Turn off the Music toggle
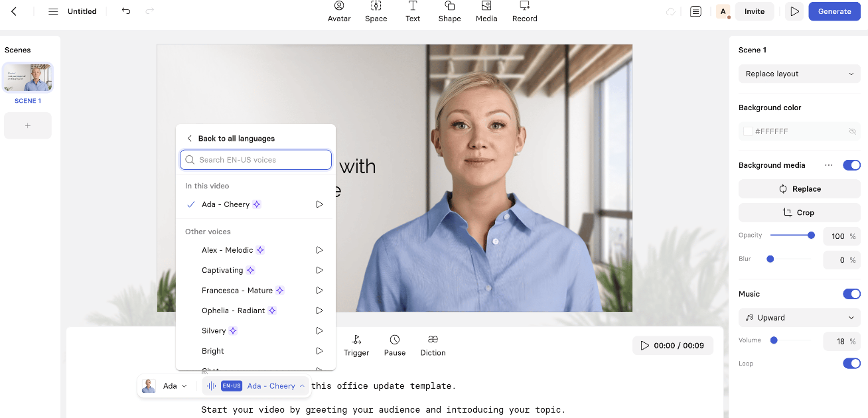Screen dimensions: 868x418 (x=851, y=294)
